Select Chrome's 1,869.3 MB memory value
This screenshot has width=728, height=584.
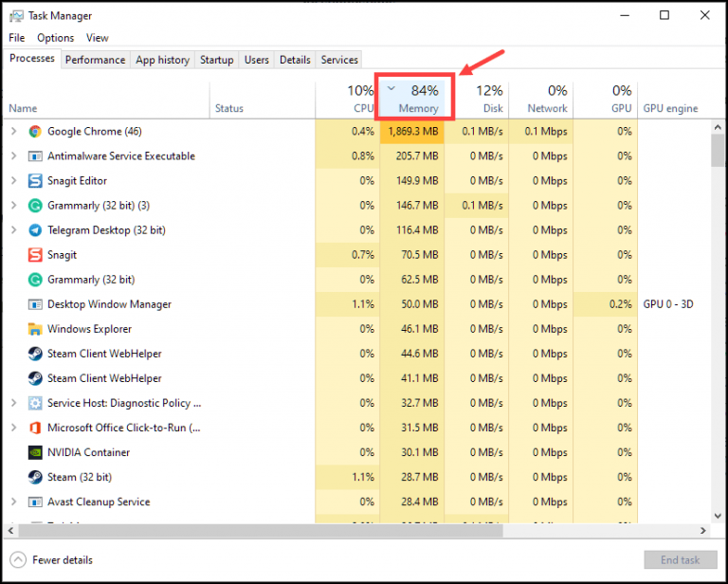click(411, 132)
